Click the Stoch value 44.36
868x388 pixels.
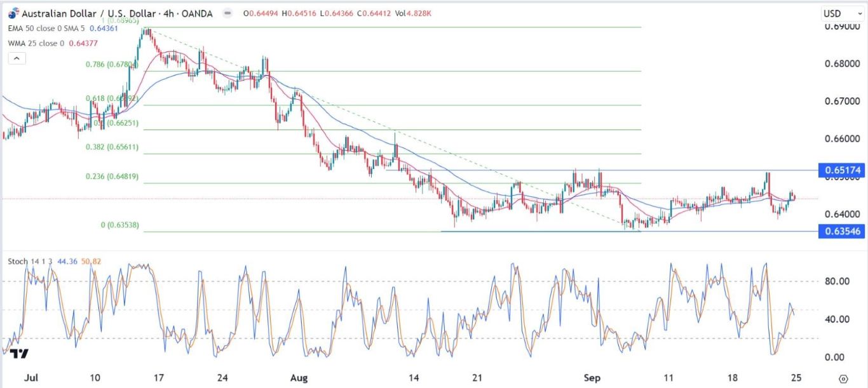click(x=66, y=261)
